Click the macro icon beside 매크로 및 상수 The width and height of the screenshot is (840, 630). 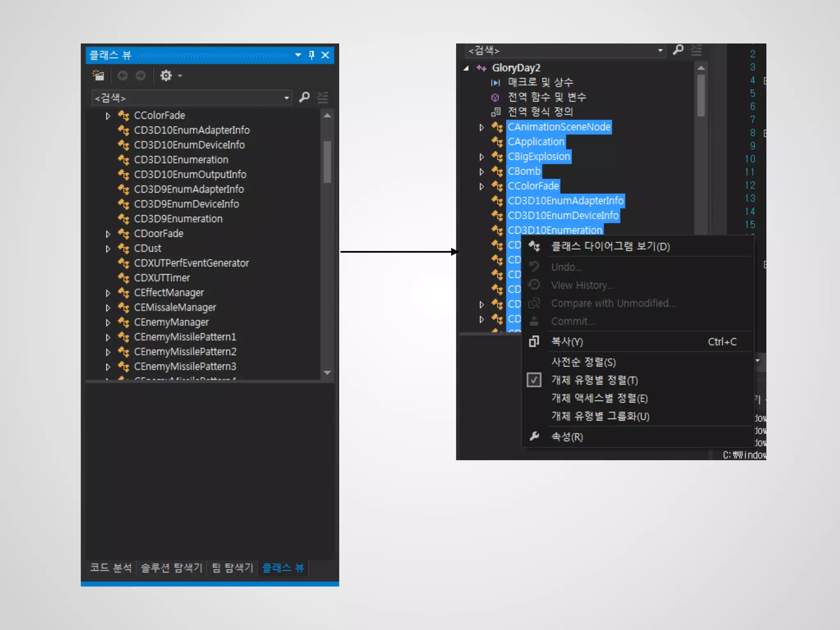[495, 83]
